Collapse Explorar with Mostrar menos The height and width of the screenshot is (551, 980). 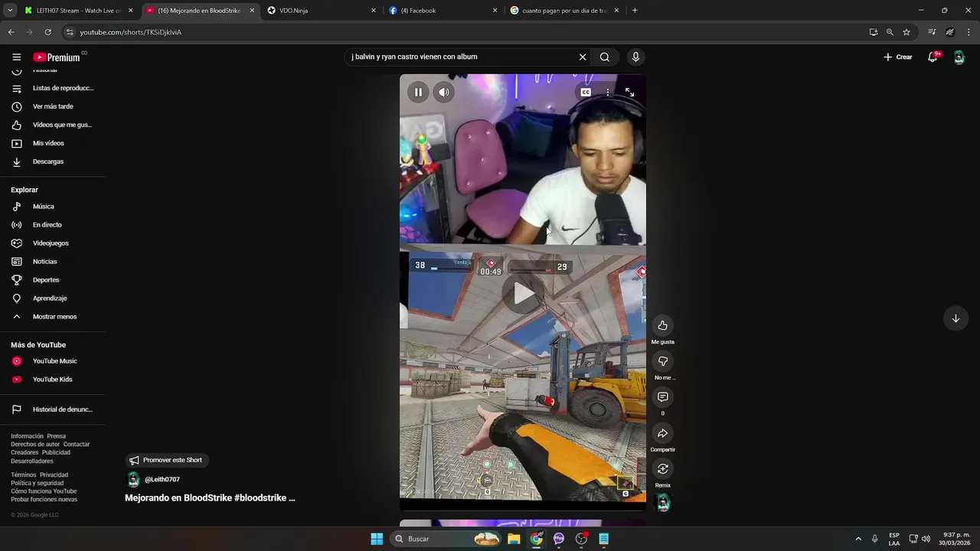coord(53,317)
